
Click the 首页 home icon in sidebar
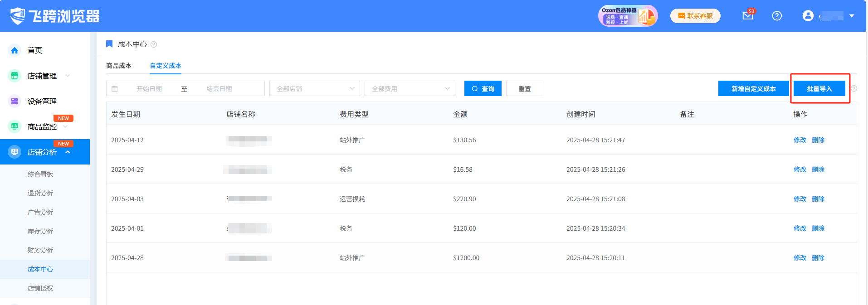(x=15, y=50)
